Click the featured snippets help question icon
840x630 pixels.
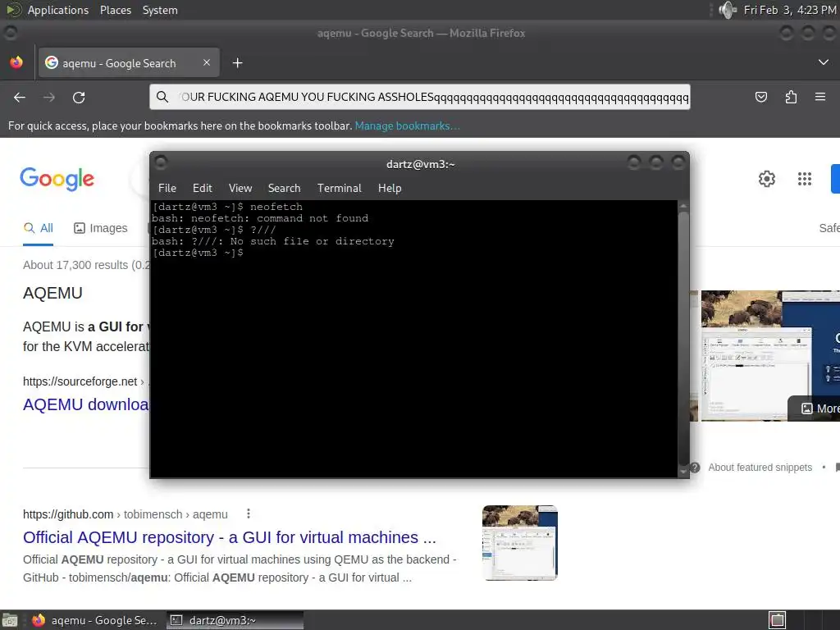(695, 468)
